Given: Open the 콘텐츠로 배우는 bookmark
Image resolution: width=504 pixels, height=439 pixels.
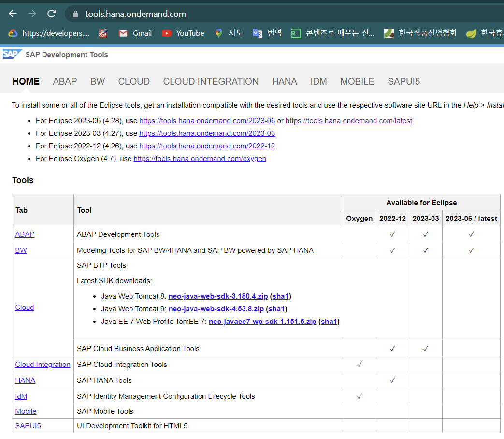Looking at the screenshot, I should tap(332, 33).
